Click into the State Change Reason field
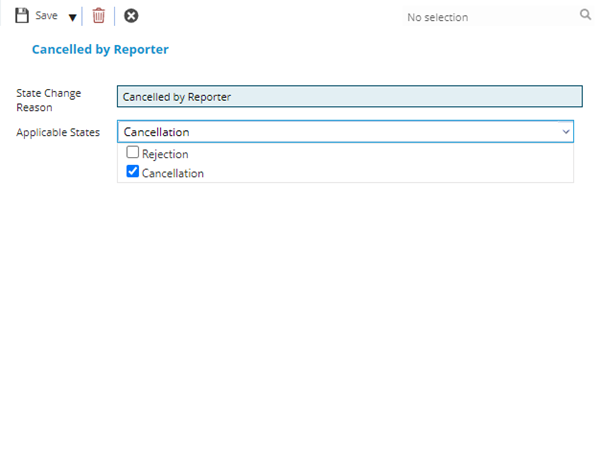Viewport: 600px width, 461px height. point(348,97)
